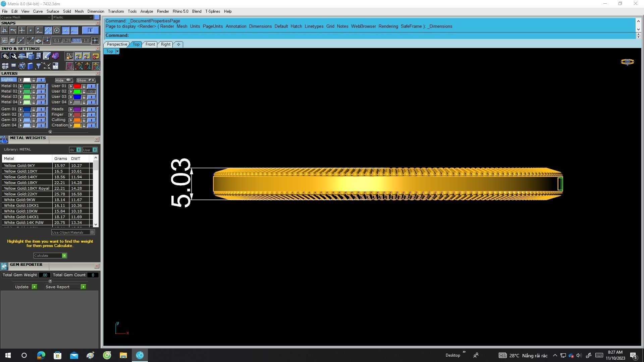
Task: Click the 45-degree angle snap icon
Action: tap(30, 41)
